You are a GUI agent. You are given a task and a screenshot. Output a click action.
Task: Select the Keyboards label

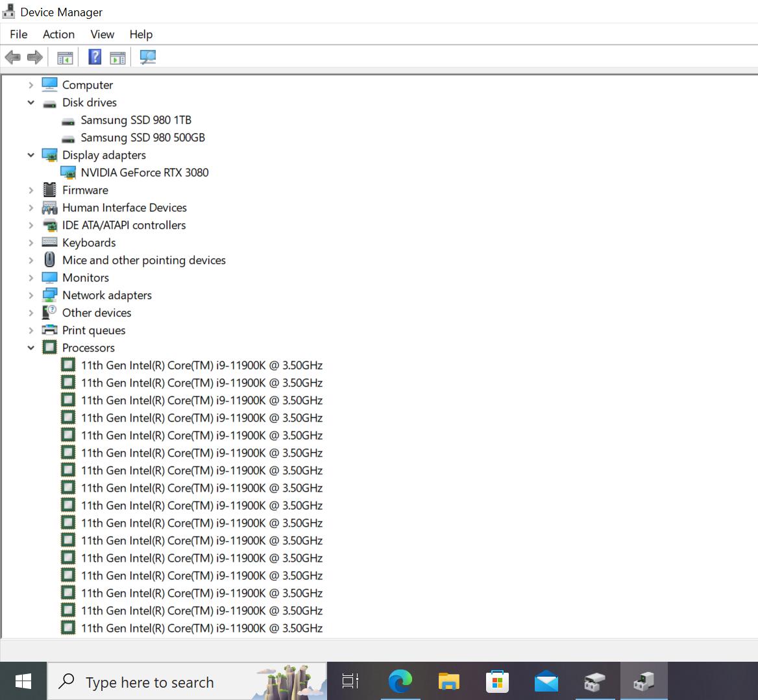click(89, 243)
